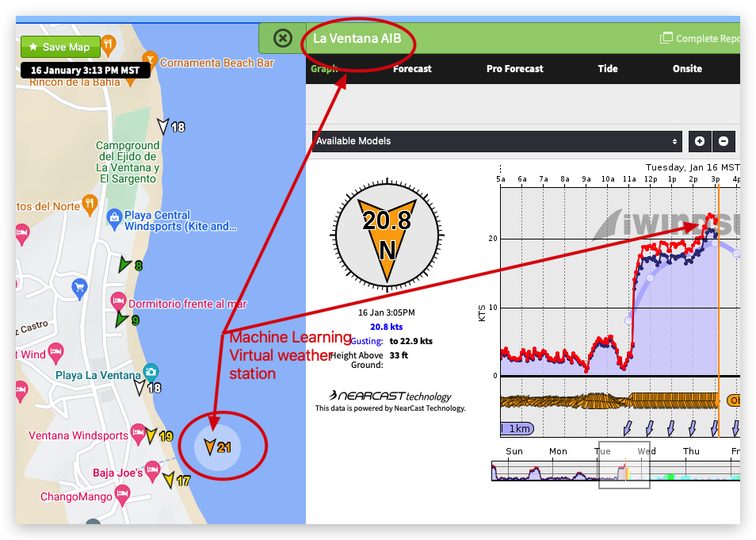
Task: Select the Graph tab
Action: coord(324,68)
